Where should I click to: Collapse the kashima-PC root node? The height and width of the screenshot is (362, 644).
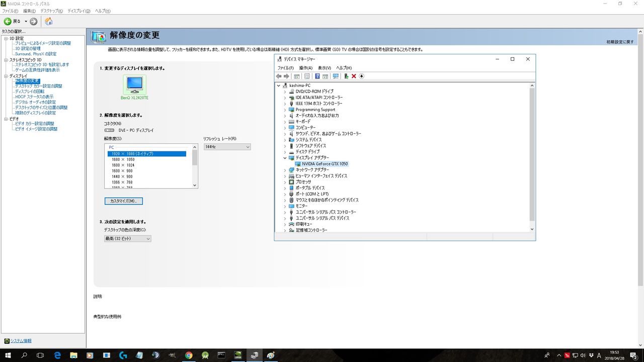(x=278, y=85)
